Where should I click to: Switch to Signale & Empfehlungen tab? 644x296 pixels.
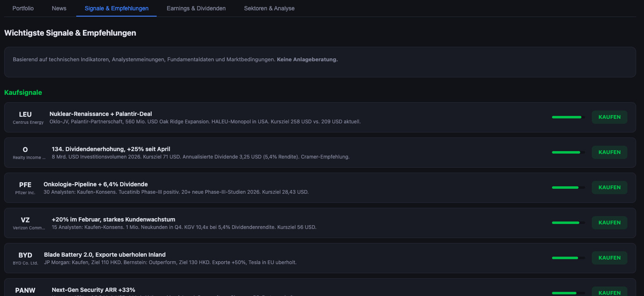[116, 8]
